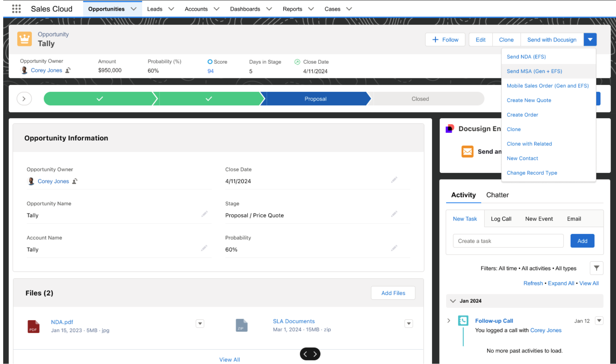Open Opportunities tab dropdown chevron
Viewport: 616px width, 364px height.
pos(134,9)
